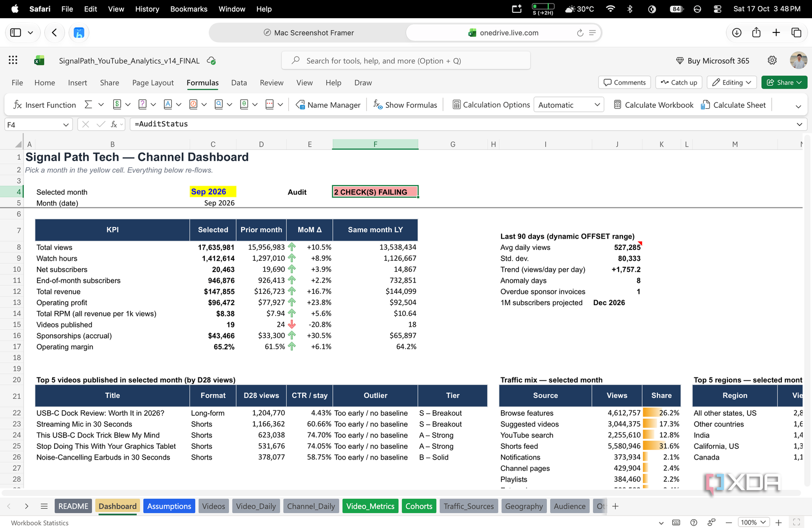Open the Page Layout ribbon tab
Image resolution: width=812 pixels, height=528 pixels.
[x=153, y=83]
